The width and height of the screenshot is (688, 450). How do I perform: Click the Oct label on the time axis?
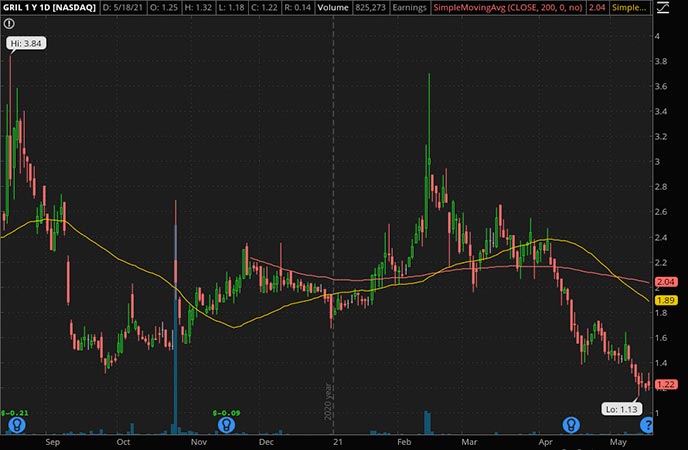click(x=123, y=442)
